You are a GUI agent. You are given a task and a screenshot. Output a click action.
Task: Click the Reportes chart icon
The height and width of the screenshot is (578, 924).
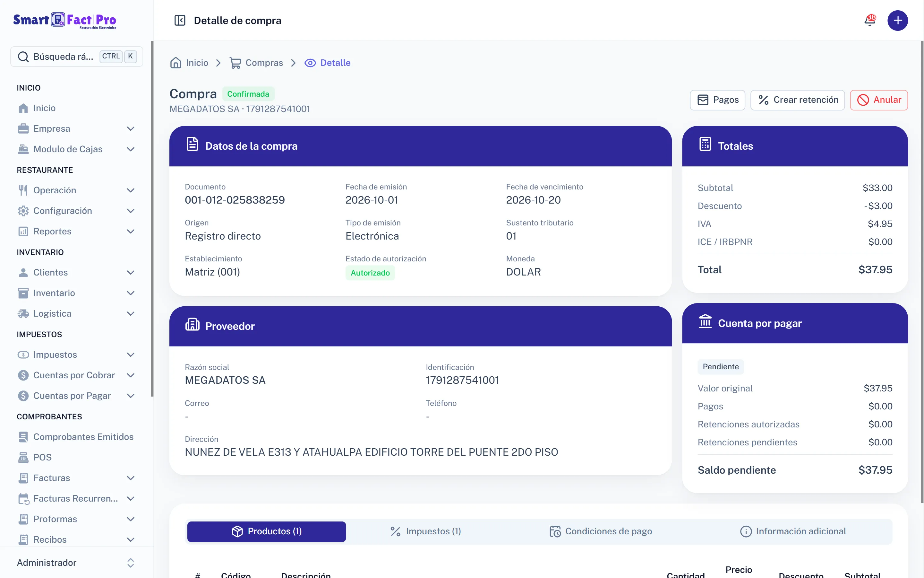coord(23,231)
